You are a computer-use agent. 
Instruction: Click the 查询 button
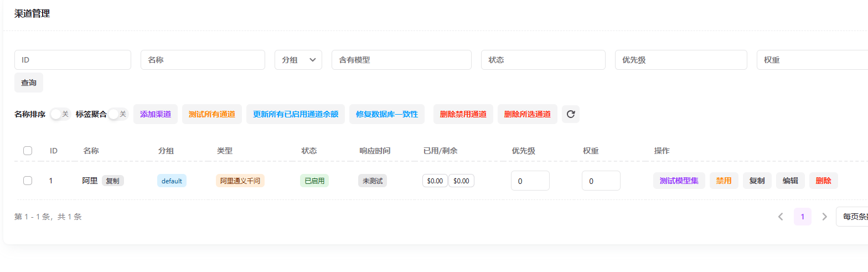[29, 83]
